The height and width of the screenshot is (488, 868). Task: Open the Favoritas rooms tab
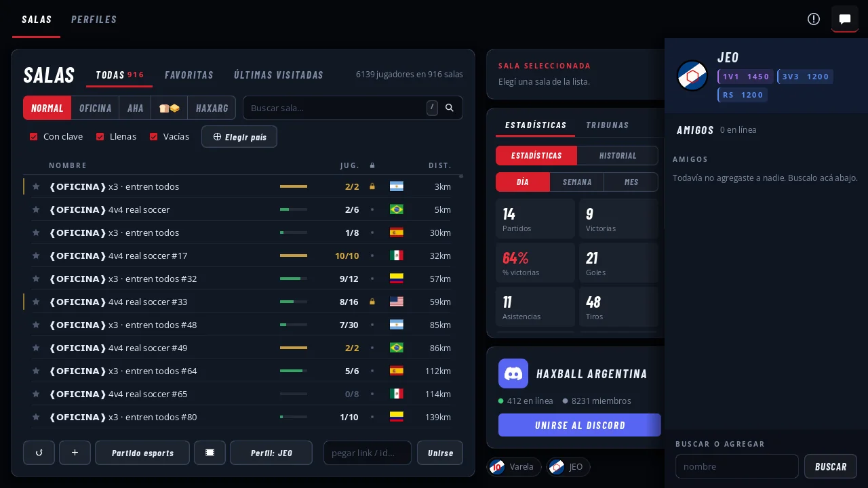point(189,75)
